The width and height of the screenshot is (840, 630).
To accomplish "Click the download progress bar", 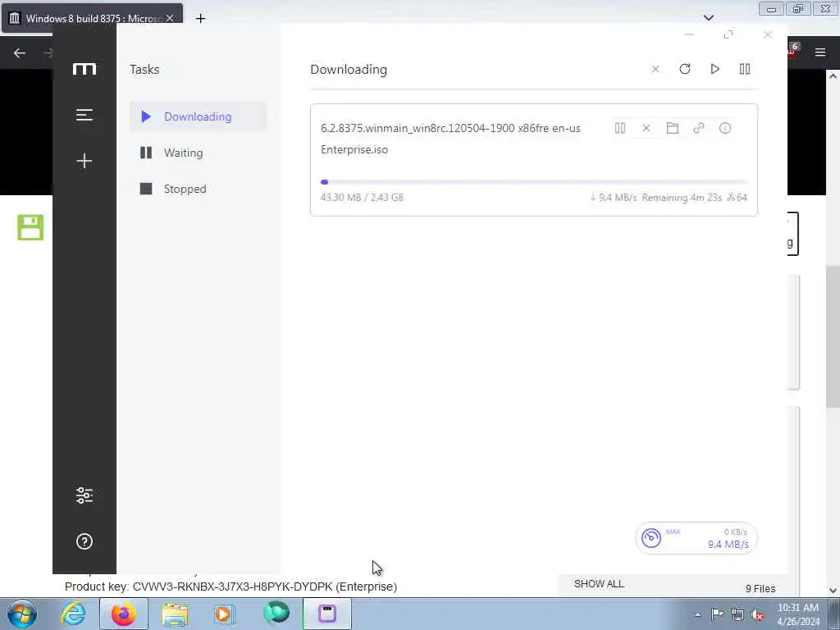I will 533,182.
